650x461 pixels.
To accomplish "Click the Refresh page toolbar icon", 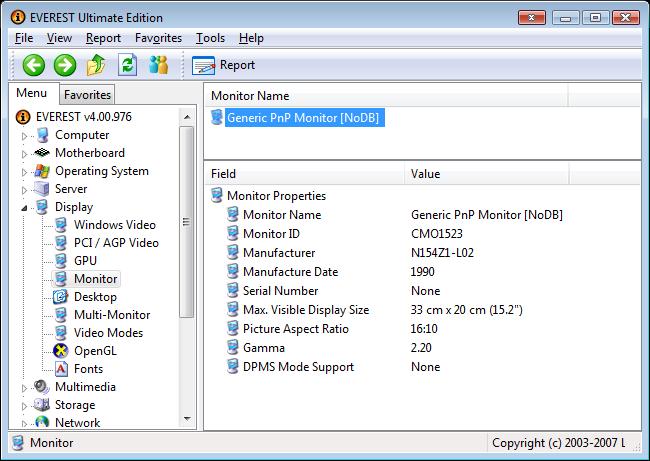I will coord(127,65).
